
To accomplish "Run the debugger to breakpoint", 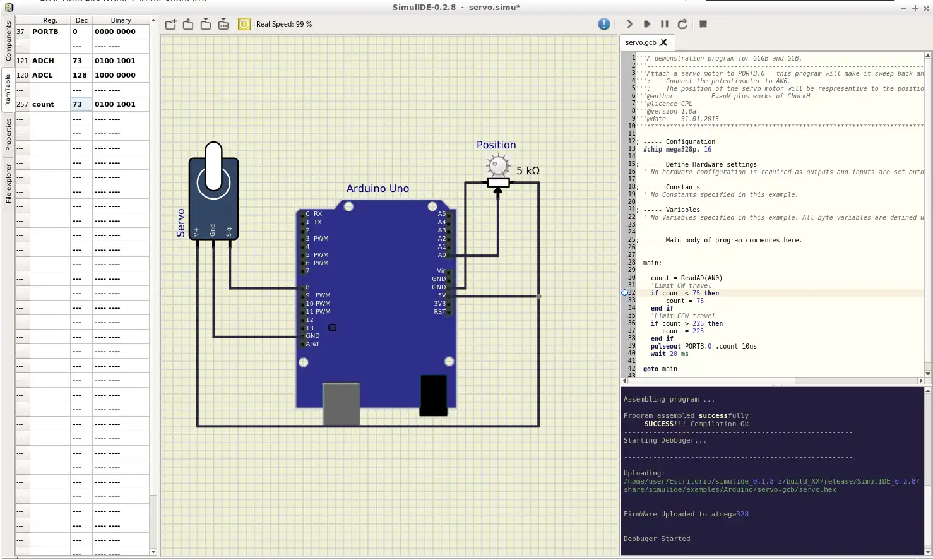I will coord(647,24).
